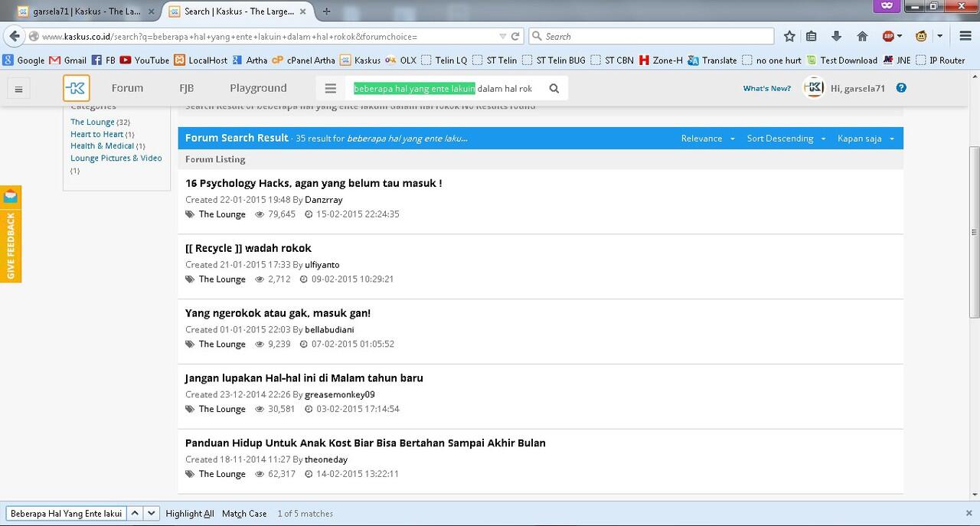Click the Kaskus search text field
Image resolution: width=980 pixels, height=526 pixels.
point(445,89)
